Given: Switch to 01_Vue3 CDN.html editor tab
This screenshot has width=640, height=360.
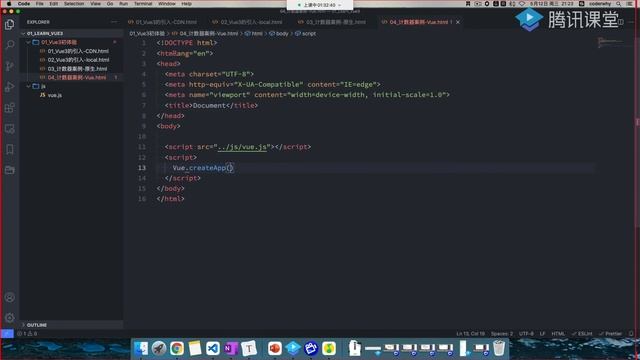Looking at the screenshot, I should point(162,22).
